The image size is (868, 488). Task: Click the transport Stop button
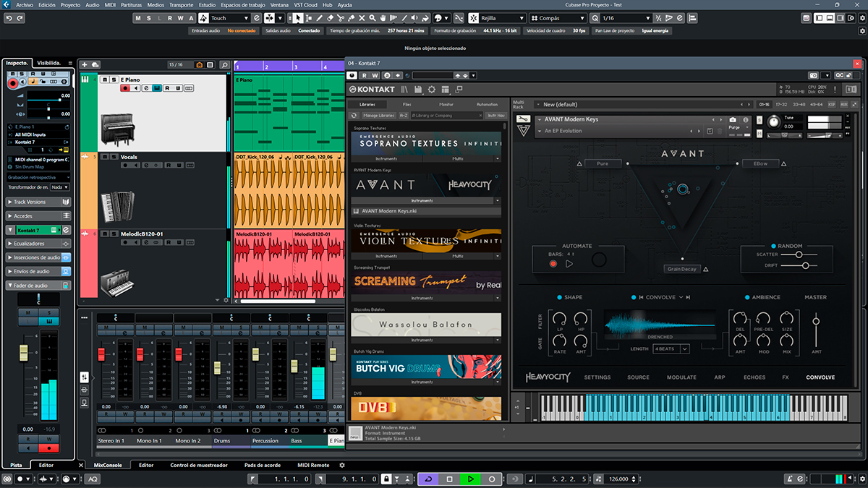(x=449, y=479)
